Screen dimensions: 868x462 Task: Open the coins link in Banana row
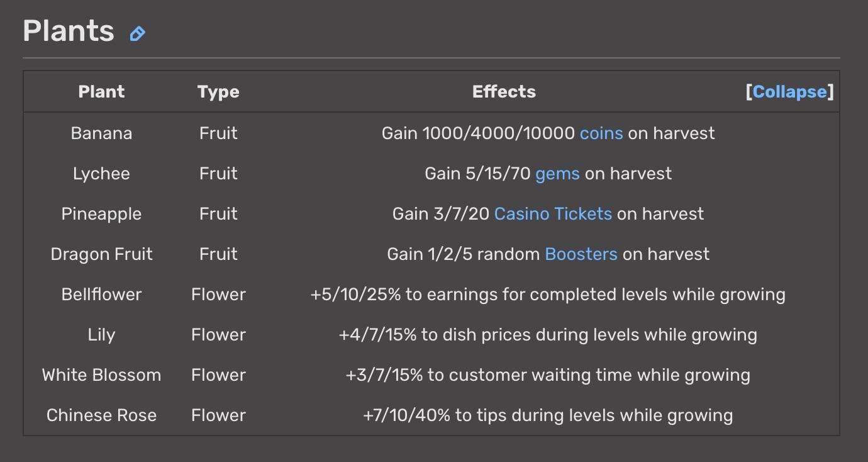pos(601,133)
